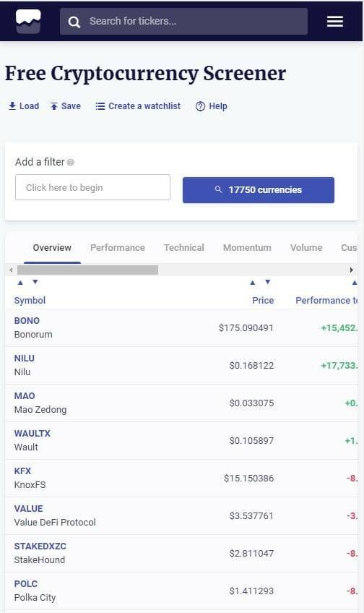Viewport: 364px width, 613px height.
Task: Click the Mao Zedong name text
Action: coord(40,409)
